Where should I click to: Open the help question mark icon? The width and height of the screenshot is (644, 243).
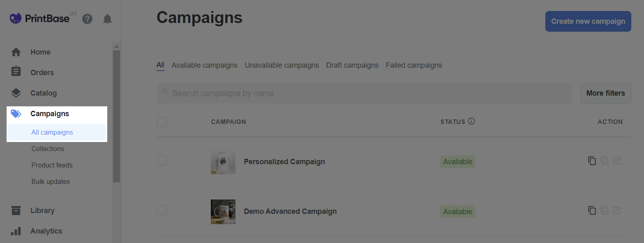[x=87, y=19]
